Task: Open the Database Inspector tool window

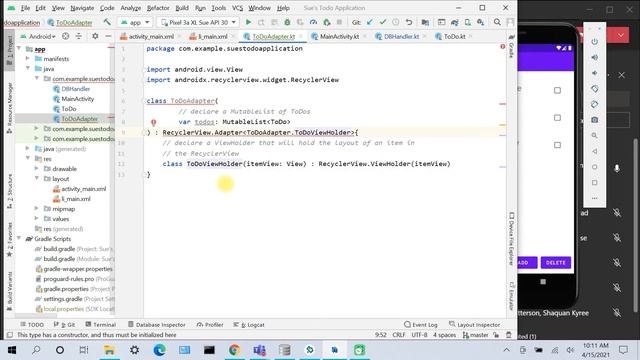Action: pyautogui.click(x=157, y=324)
